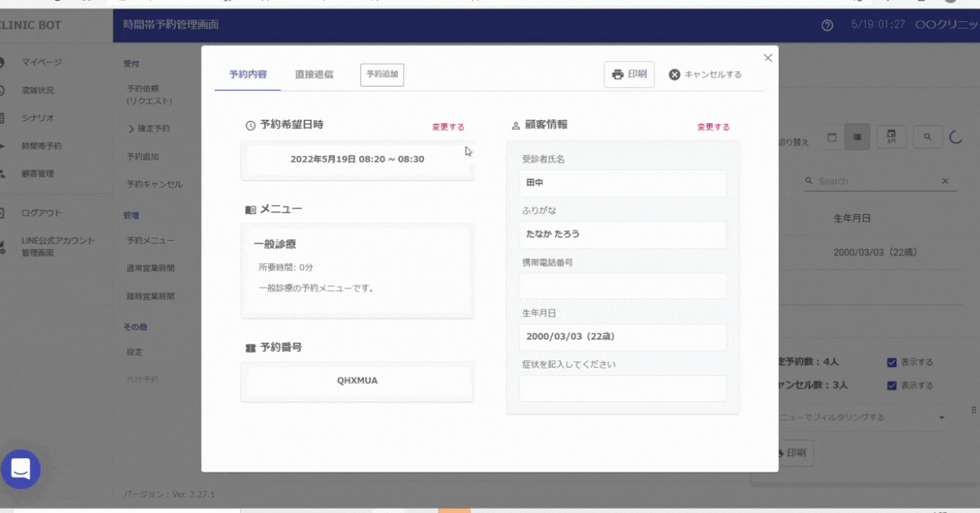This screenshot has height=513, width=980.
Task: Open 時間帯予約 in the sidebar
Action: click(42, 146)
